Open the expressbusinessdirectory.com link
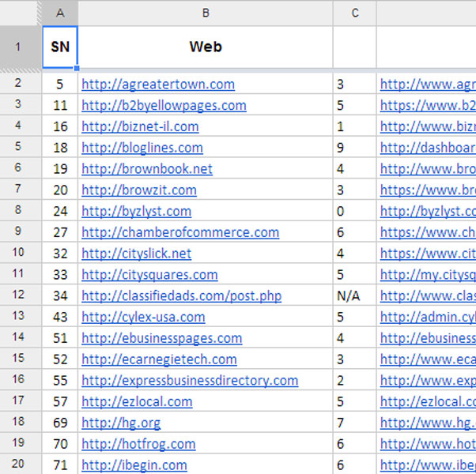The width and height of the screenshot is (476, 474). click(x=190, y=381)
